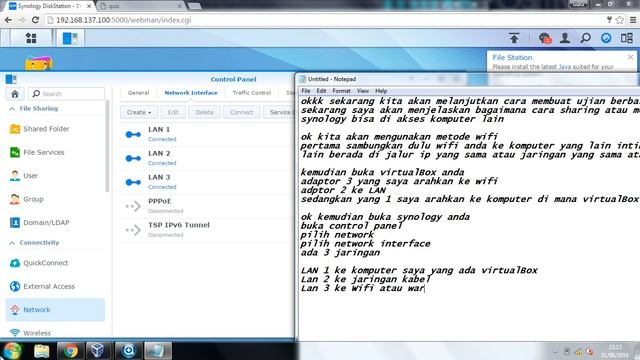Click the Control Panel search field
640x360 pixels.
pos(67,94)
